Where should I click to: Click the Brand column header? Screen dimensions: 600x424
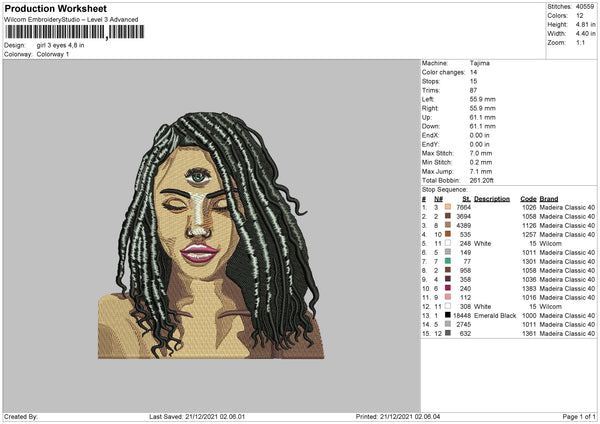coord(549,199)
